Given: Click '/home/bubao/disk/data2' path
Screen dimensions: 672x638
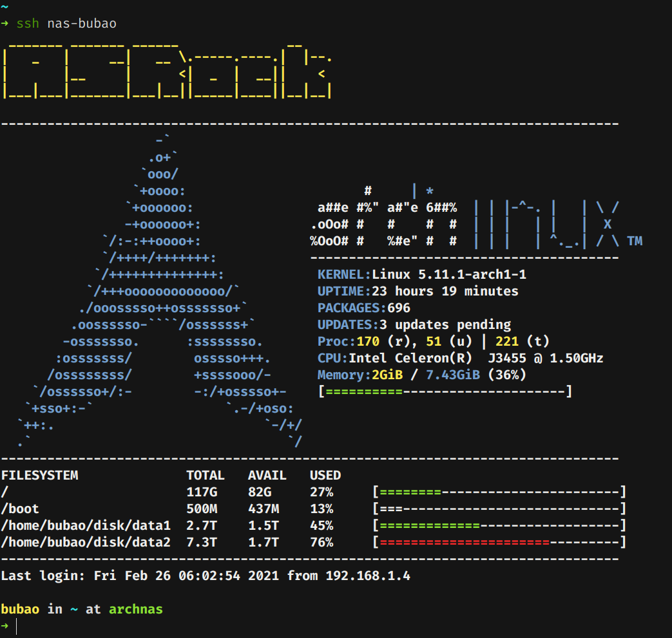Looking at the screenshot, I should pyautogui.click(x=86, y=542).
